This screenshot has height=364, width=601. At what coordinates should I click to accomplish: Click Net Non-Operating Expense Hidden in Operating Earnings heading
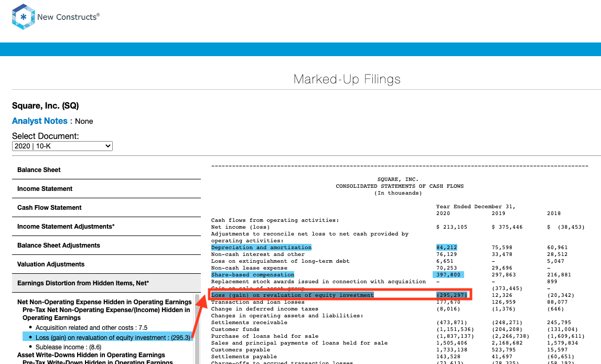104,302
